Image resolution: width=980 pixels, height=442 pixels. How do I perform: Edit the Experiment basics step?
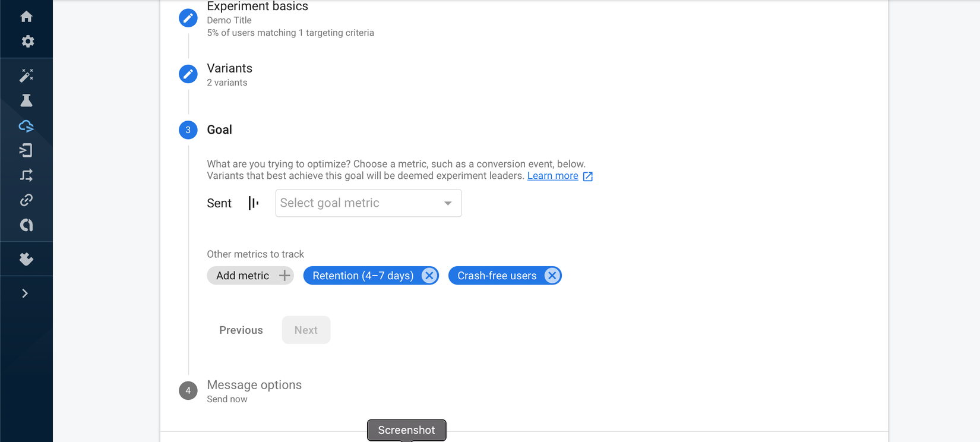tap(188, 18)
